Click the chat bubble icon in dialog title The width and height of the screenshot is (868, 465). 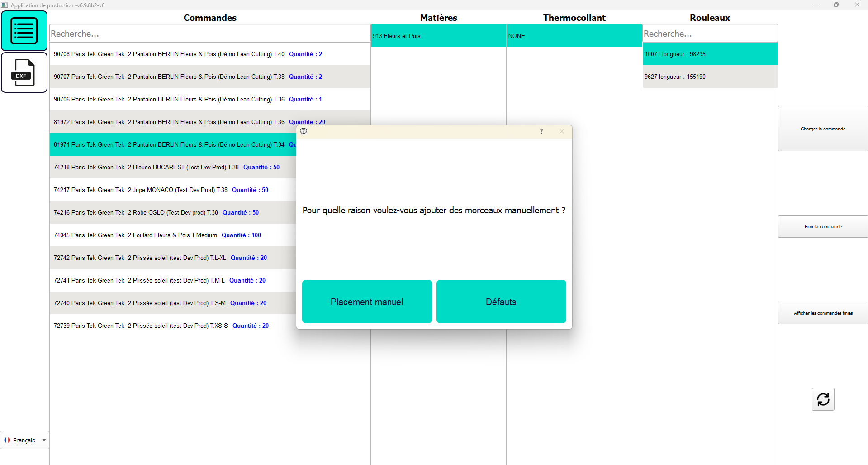pyautogui.click(x=304, y=131)
